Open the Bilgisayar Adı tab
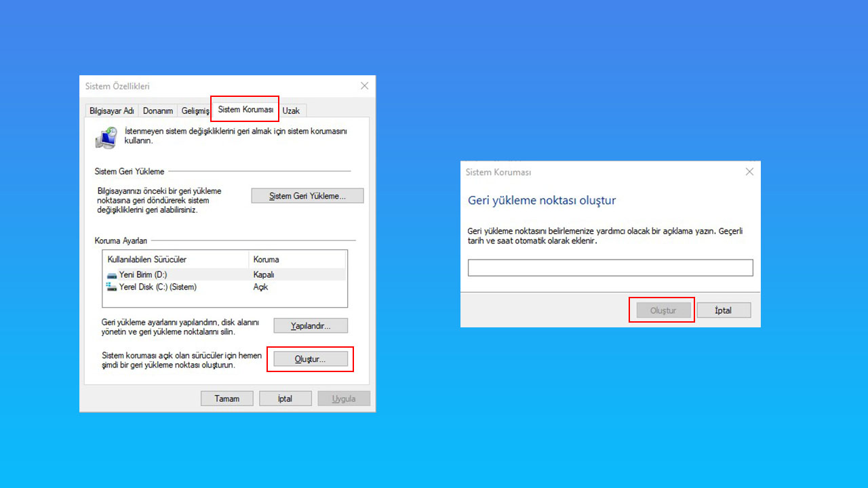 pos(111,110)
